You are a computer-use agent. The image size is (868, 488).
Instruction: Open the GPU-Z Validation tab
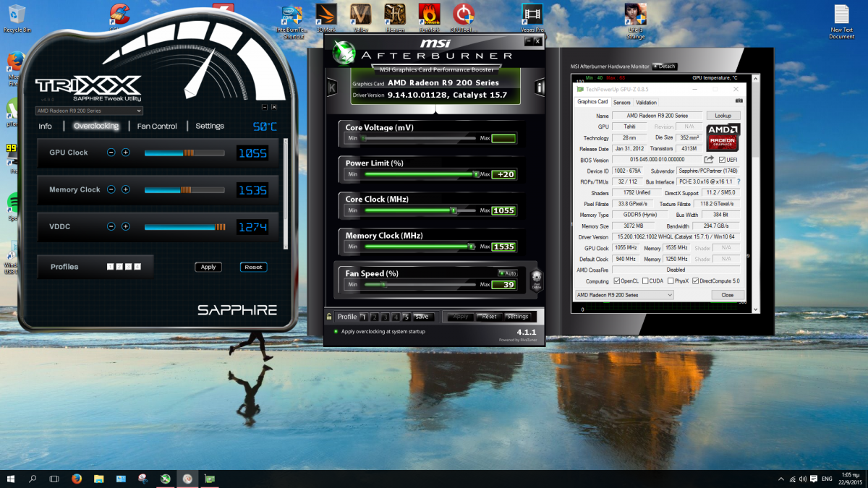646,103
